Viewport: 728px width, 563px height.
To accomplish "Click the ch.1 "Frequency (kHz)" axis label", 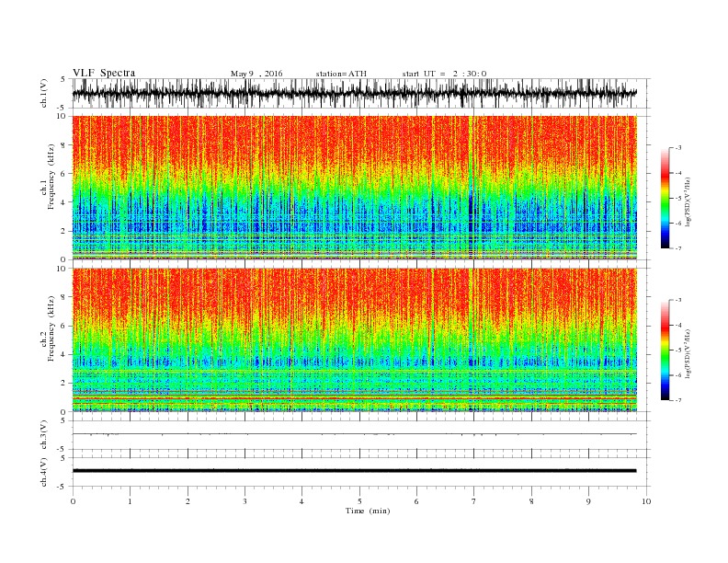I will (51, 177).
